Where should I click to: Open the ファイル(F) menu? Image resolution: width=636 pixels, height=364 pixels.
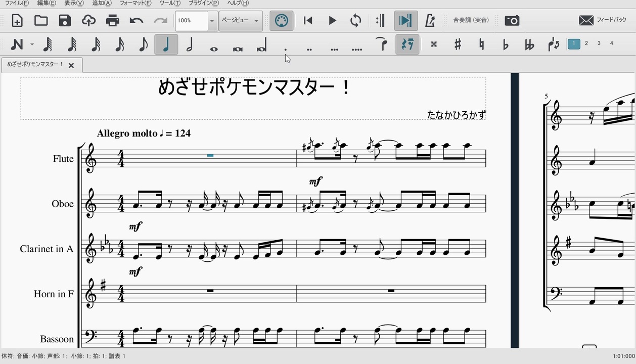(17, 3)
